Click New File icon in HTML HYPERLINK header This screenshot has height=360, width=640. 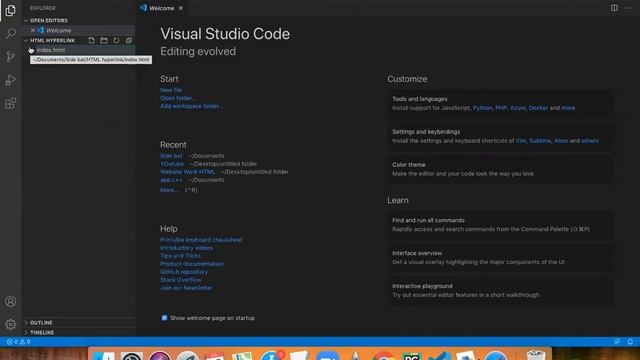[x=91, y=40]
